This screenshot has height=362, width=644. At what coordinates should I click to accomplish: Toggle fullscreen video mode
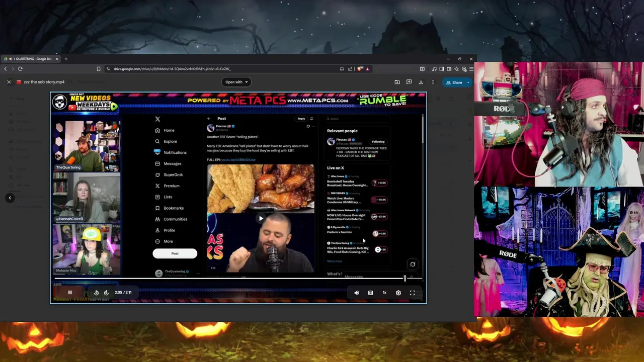412,293
